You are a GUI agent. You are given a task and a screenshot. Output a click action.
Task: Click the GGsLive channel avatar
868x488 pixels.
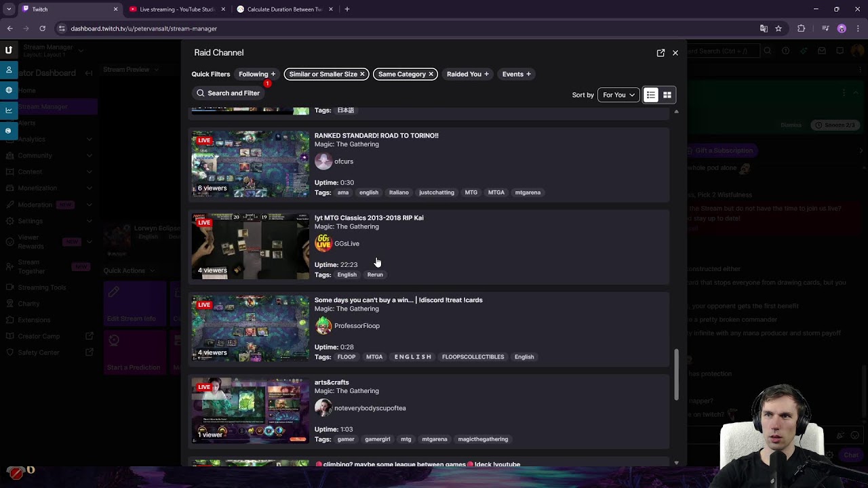[x=323, y=243]
